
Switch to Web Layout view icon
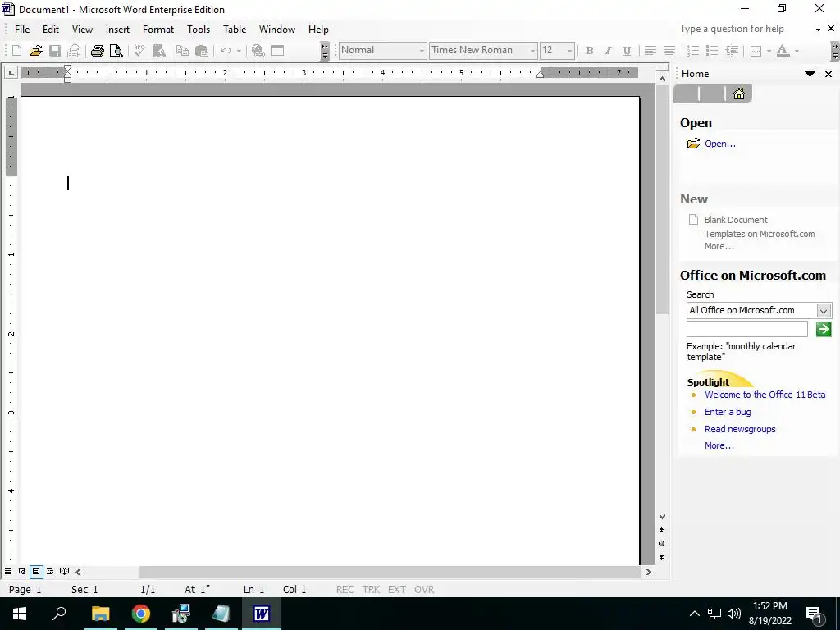22,572
